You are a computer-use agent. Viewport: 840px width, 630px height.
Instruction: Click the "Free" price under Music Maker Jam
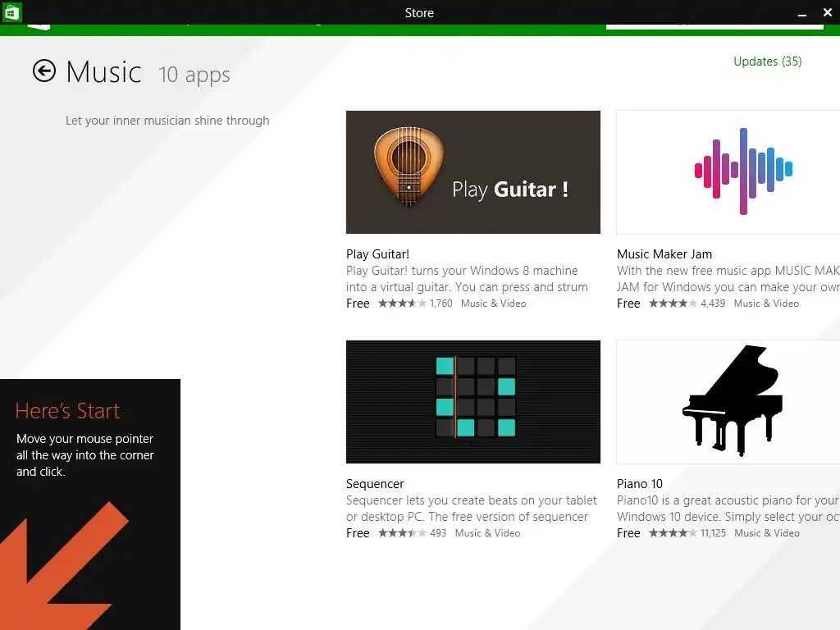[x=628, y=304]
